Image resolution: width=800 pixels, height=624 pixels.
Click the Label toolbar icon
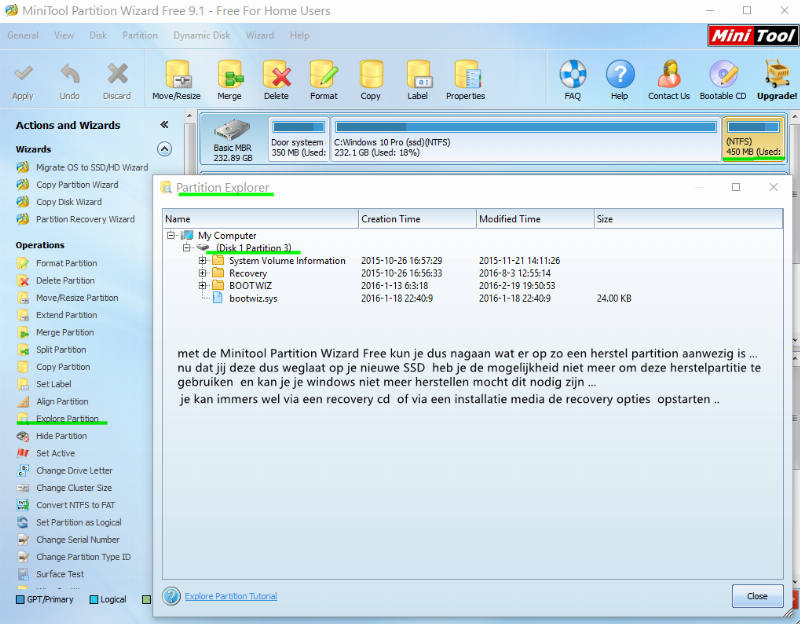(418, 74)
